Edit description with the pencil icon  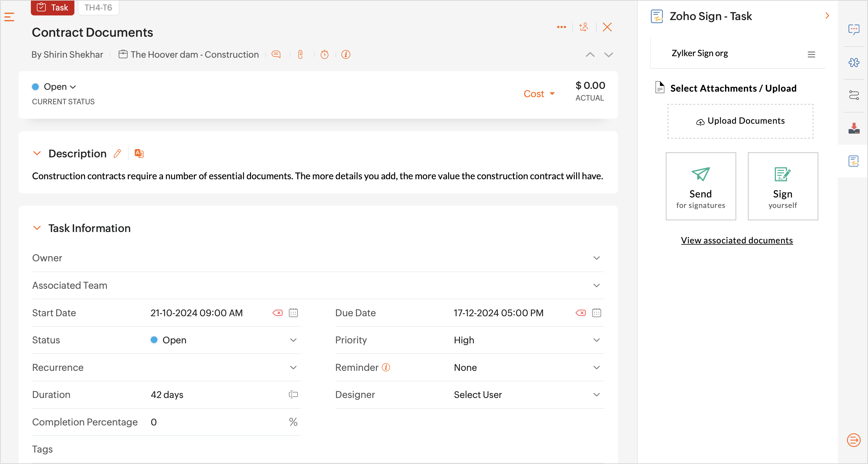tap(117, 154)
